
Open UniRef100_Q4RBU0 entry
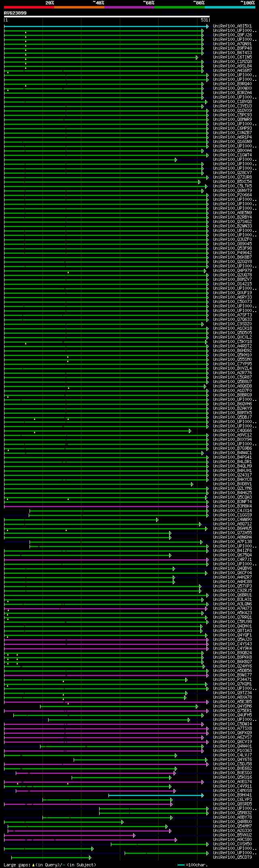click(232, 822)
